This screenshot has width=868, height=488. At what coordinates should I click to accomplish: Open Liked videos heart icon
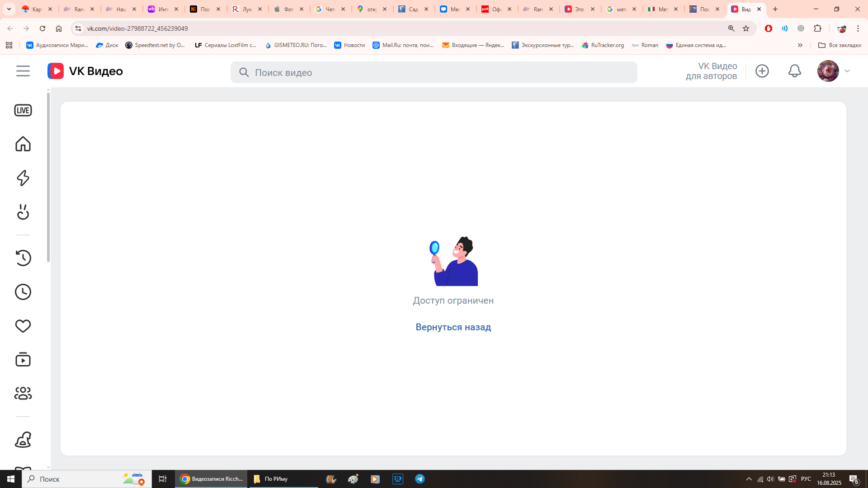[x=23, y=326]
